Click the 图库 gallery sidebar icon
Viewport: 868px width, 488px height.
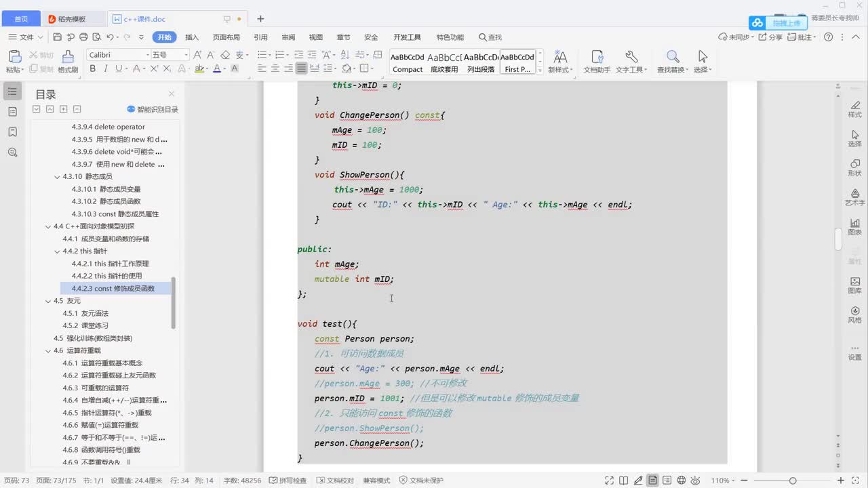854,285
